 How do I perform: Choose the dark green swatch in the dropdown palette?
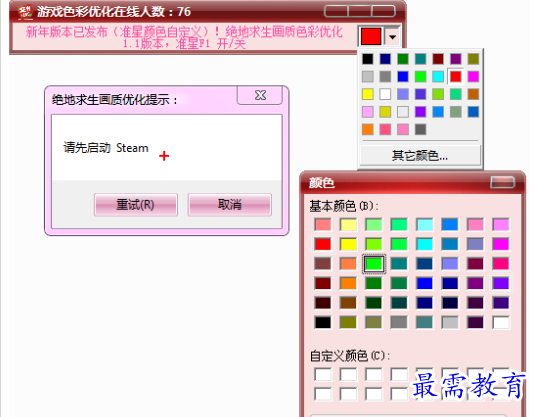[403, 59]
